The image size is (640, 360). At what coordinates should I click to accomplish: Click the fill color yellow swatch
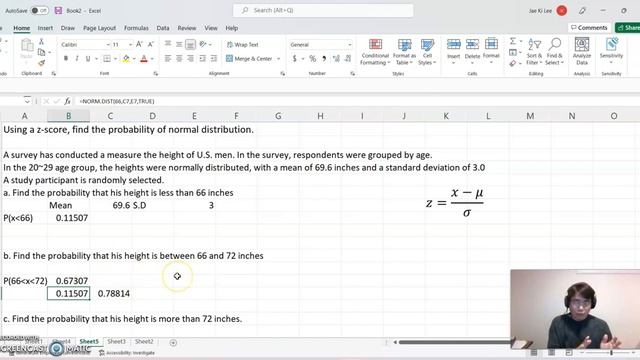click(126, 59)
